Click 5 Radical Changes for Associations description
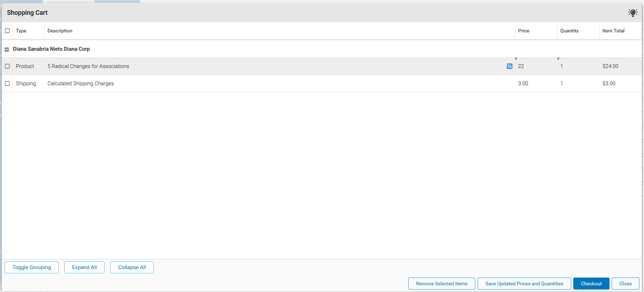The image size is (644, 292). click(88, 66)
